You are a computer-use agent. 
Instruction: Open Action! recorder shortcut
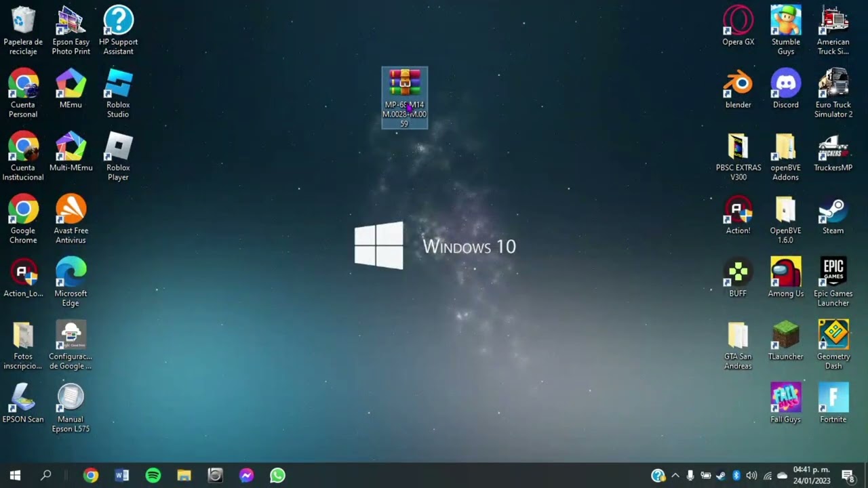[738, 215]
